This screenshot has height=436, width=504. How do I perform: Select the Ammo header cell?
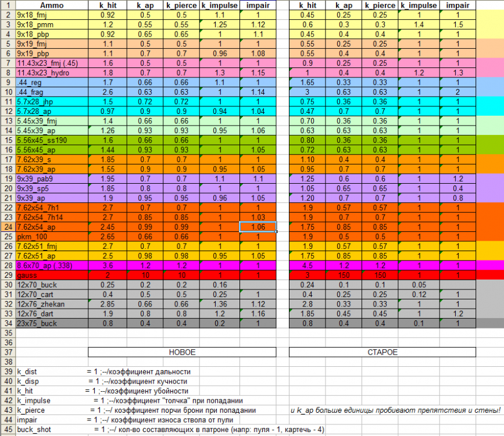pyautogui.click(x=52, y=5)
